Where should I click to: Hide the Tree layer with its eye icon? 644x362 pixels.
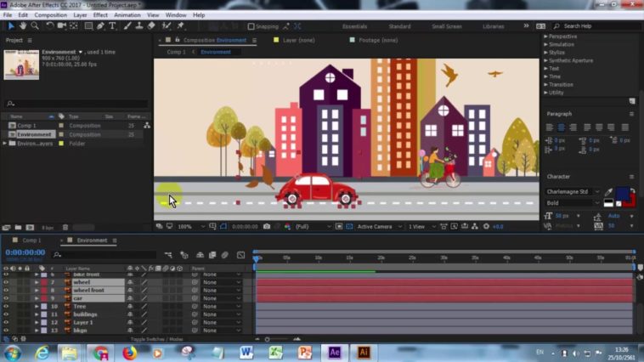pyautogui.click(x=6, y=307)
